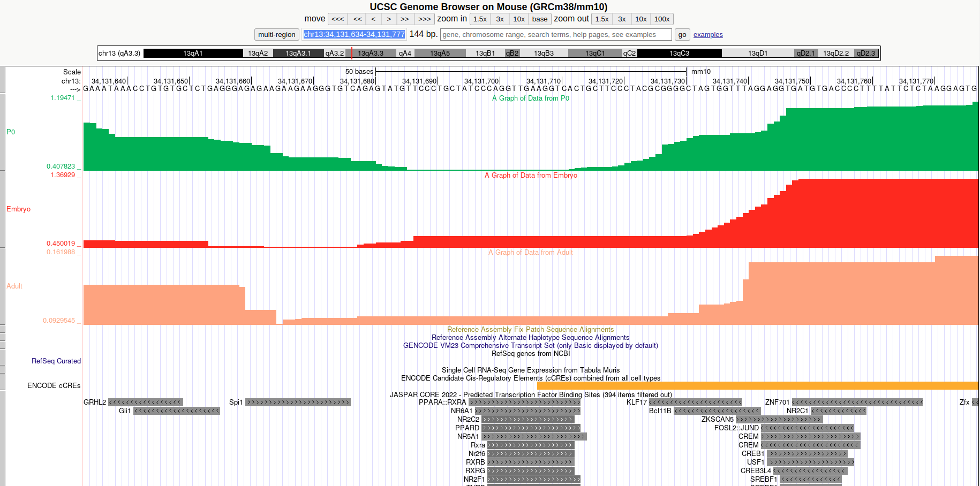Image resolution: width=980 pixels, height=486 pixels.
Task: Move the view far left with <<<
Action: (337, 19)
